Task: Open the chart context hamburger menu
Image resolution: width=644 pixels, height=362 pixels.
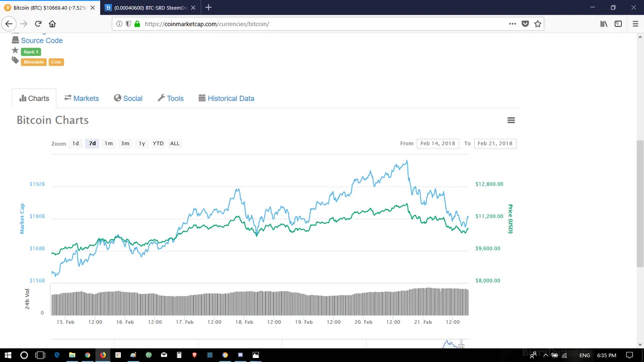Action: (x=511, y=120)
